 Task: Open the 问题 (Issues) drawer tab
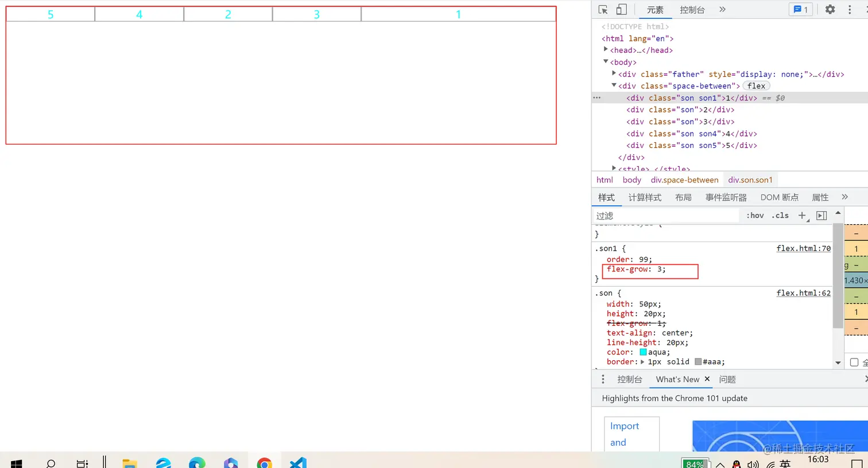click(x=727, y=380)
